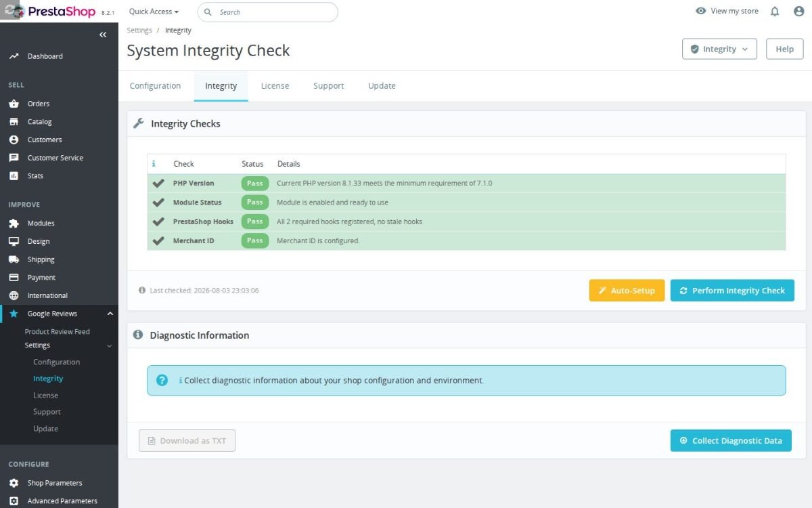812x508 pixels.
Task: Click the Modules puzzle icon
Action: coord(14,224)
